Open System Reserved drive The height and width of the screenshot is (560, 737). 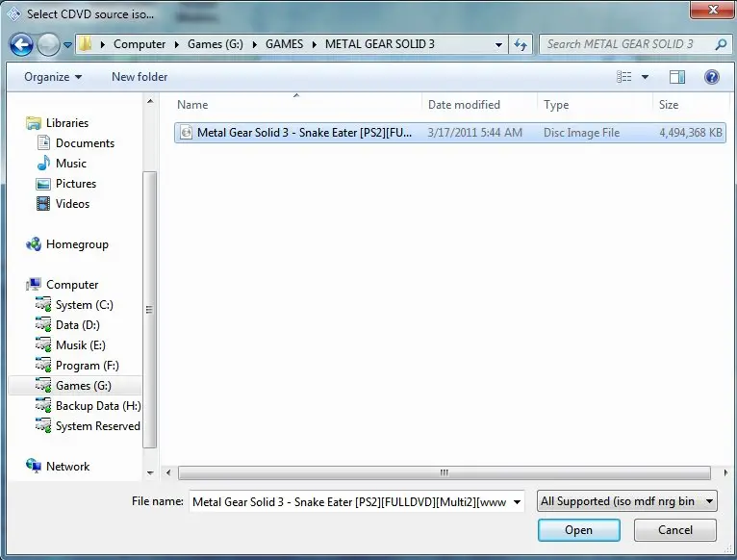coord(98,426)
